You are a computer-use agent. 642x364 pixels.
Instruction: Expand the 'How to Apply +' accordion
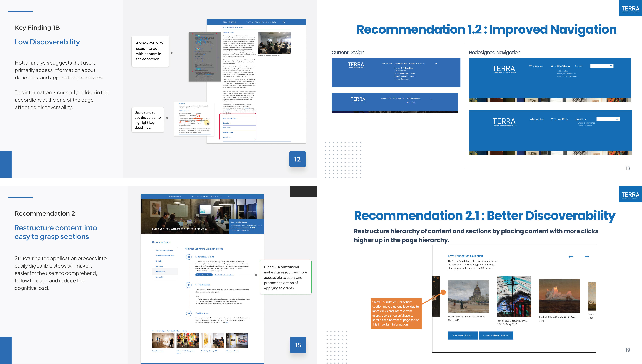coord(228,133)
